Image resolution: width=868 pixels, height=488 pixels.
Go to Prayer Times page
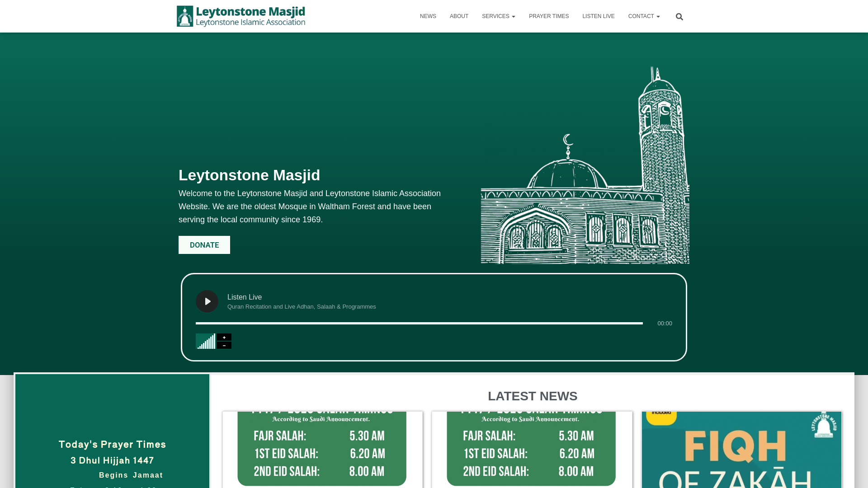pos(549,16)
